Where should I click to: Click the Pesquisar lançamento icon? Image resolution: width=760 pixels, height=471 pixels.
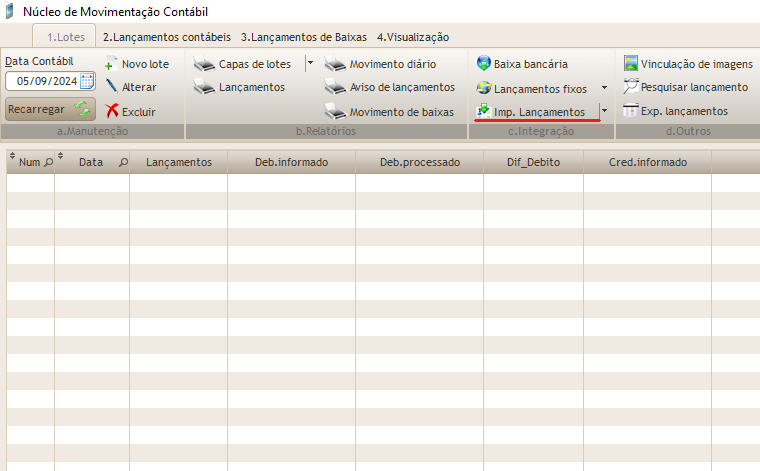pyautogui.click(x=631, y=87)
